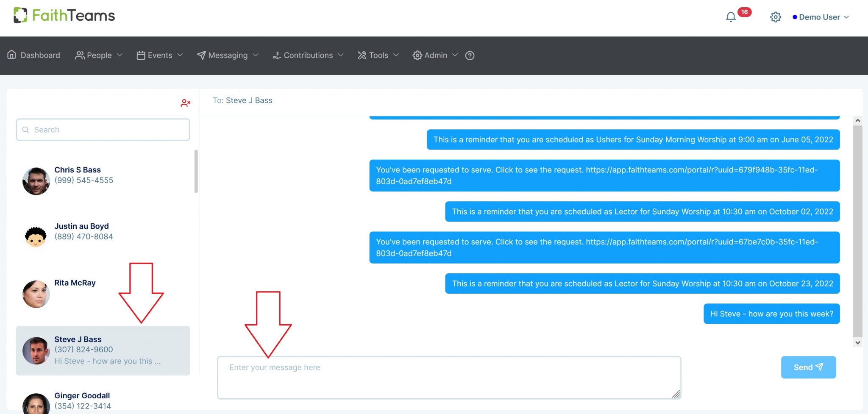
Task: Click the FaithTeams logo
Action: click(x=64, y=15)
